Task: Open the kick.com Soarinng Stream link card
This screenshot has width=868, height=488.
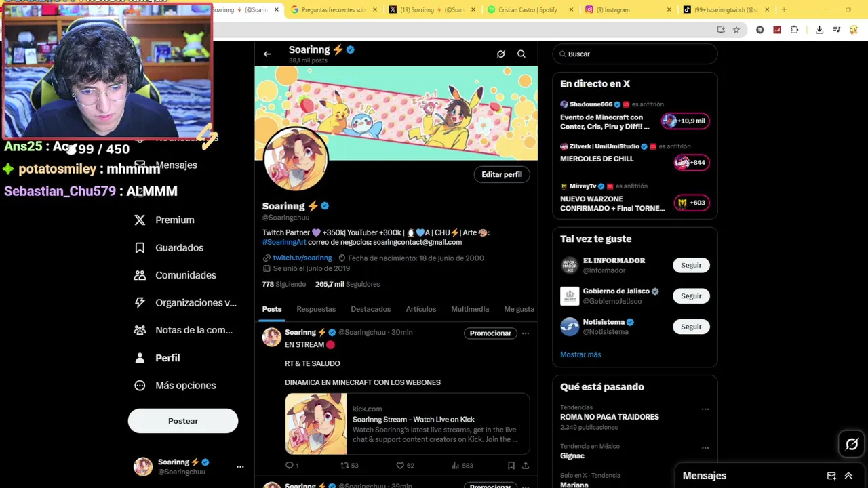Action: click(x=408, y=424)
